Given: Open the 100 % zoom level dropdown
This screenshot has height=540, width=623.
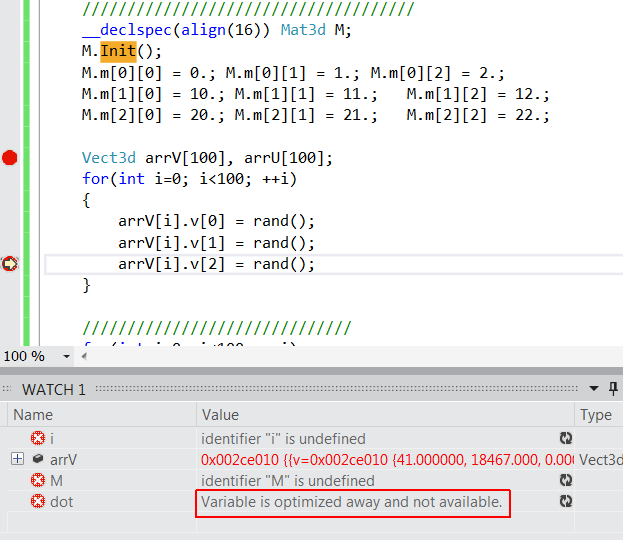Looking at the screenshot, I should (x=67, y=356).
